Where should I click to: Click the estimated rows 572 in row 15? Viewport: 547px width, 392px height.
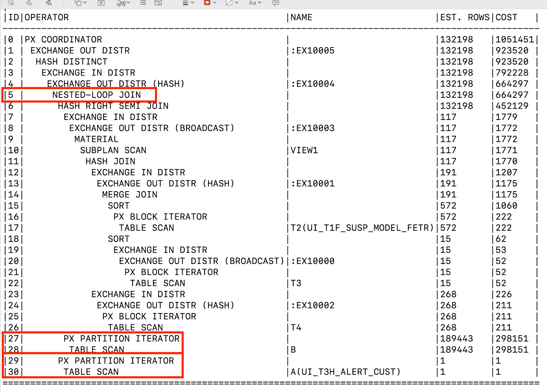[x=448, y=206]
